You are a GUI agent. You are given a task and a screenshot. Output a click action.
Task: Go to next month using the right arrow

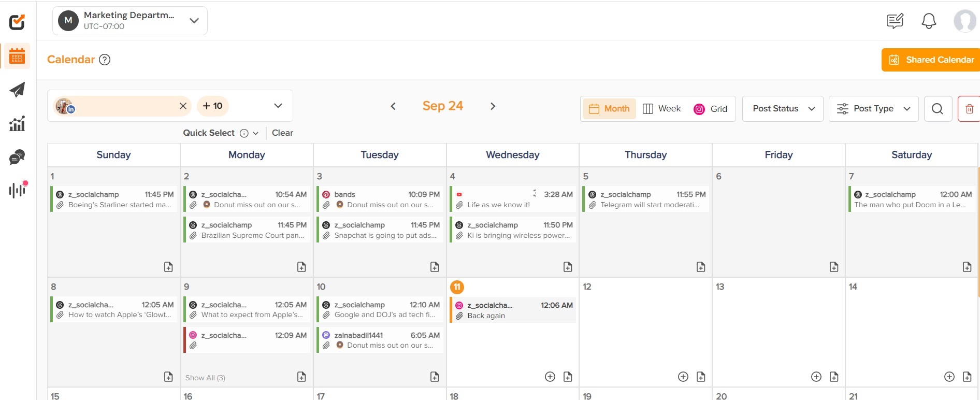pyautogui.click(x=493, y=106)
